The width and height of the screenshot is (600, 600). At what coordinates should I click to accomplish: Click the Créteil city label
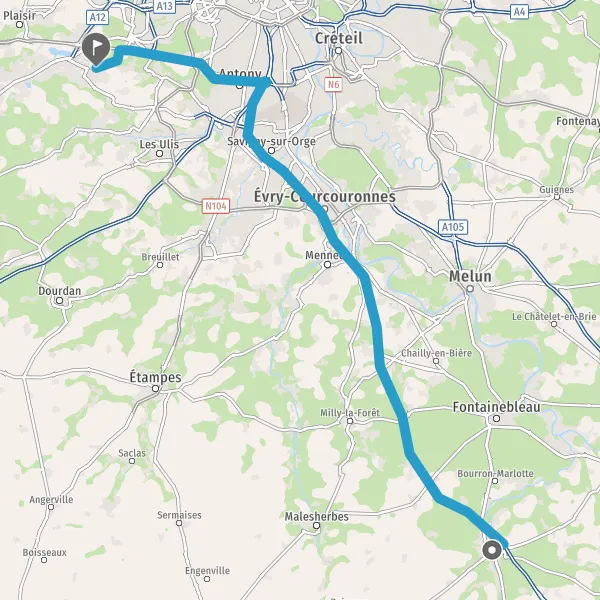(339, 38)
